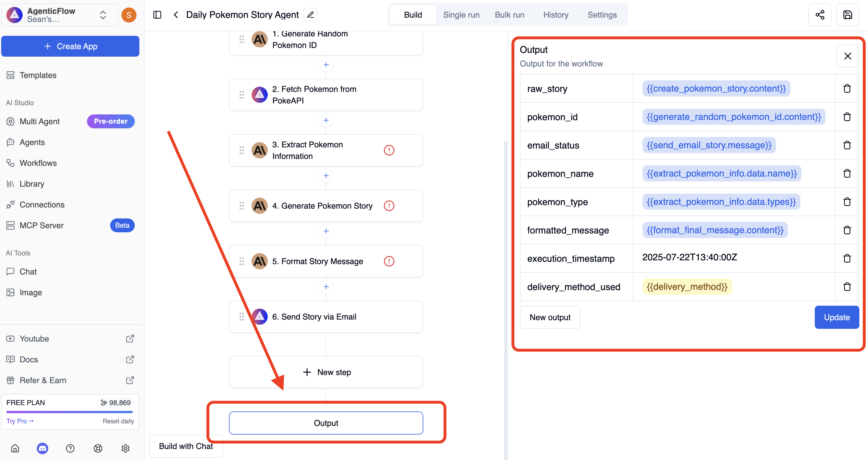Expand the AgenticFlow workspace switcher

103,15
